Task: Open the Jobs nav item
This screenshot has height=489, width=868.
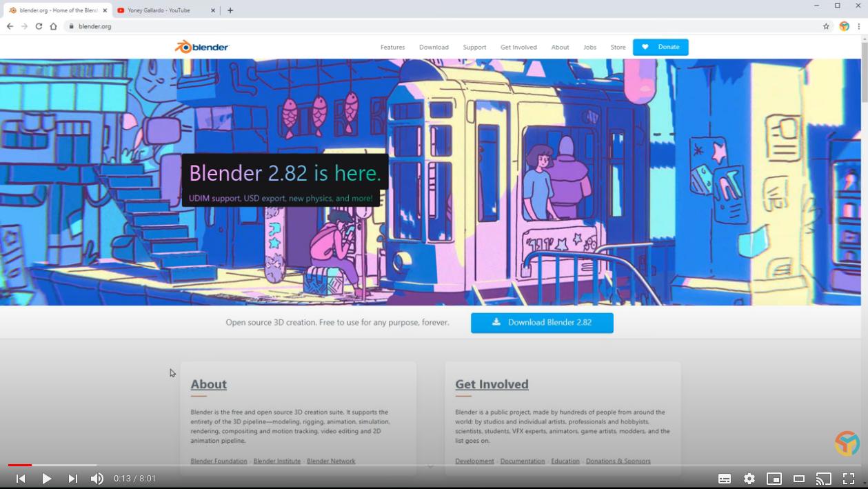Action: (x=589, y=47)
